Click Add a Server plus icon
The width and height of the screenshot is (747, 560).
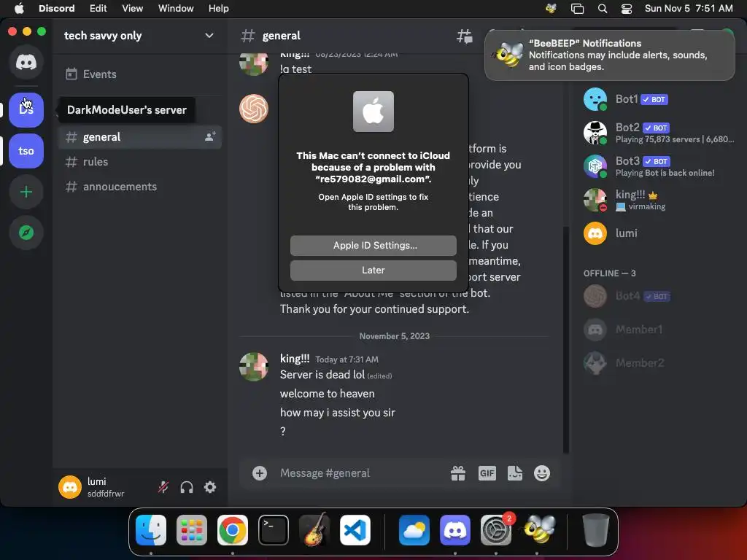click(x=26, y=192)
